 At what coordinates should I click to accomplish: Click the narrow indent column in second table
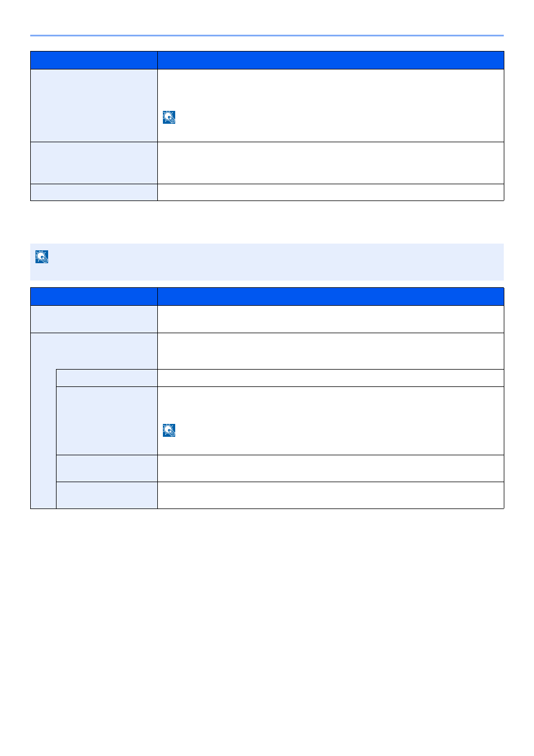pos(44,439)
